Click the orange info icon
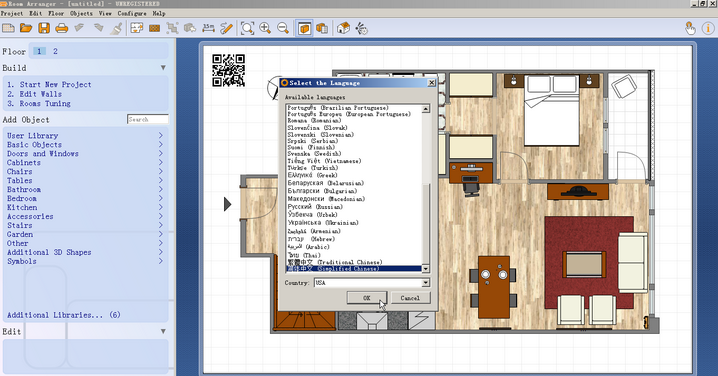Viewport: 718px width, 376px height. [708, 28]
